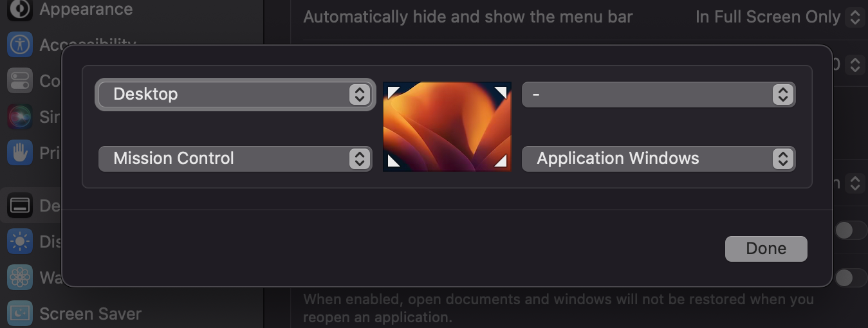Open Wallpaper via its flower icon

(x=20, y=278)
